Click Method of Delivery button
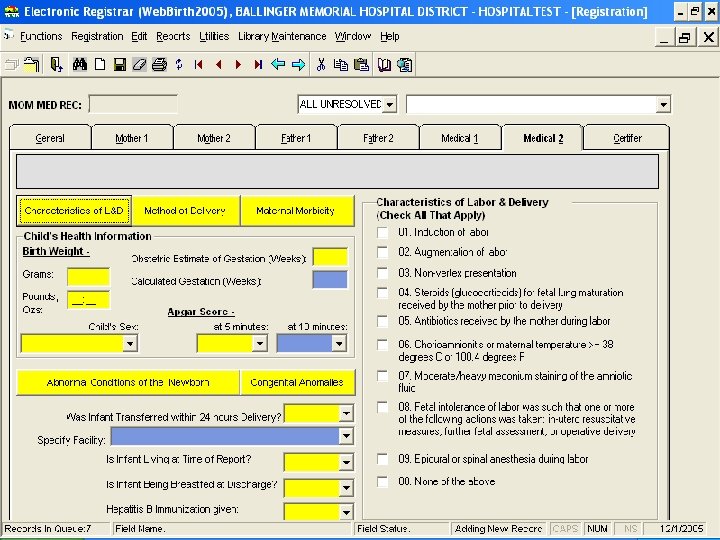 click(185, 211)
